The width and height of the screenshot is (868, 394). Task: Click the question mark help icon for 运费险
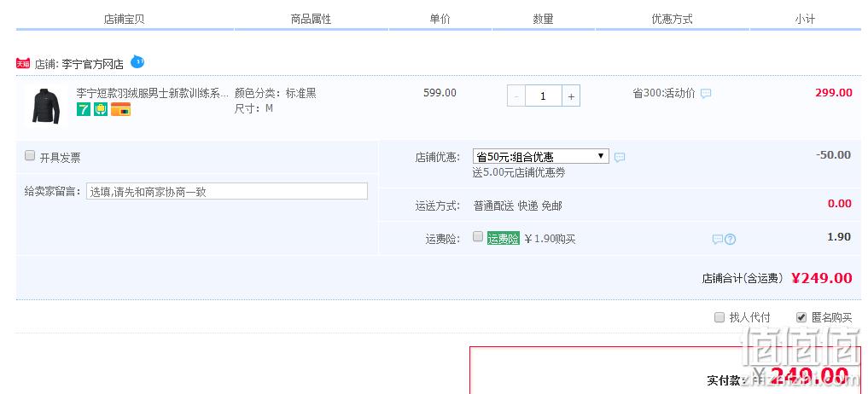point(731,239)
